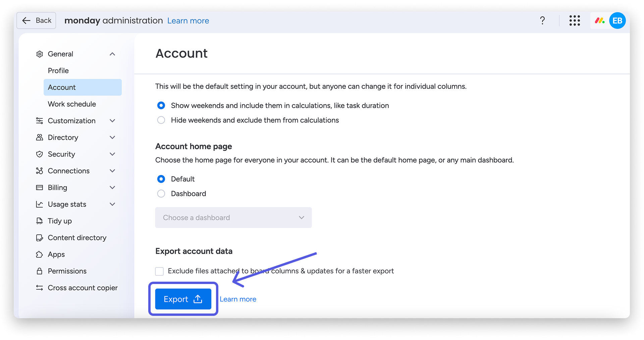644x340 pixels.
Task: Click the Export button
Action: [x=183, y=299]
